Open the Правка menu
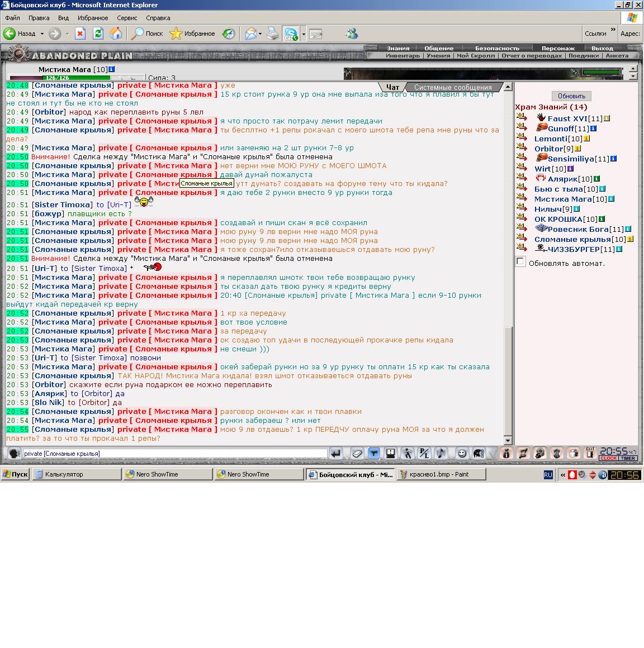 pyautogui.click(x=39, y=18)
